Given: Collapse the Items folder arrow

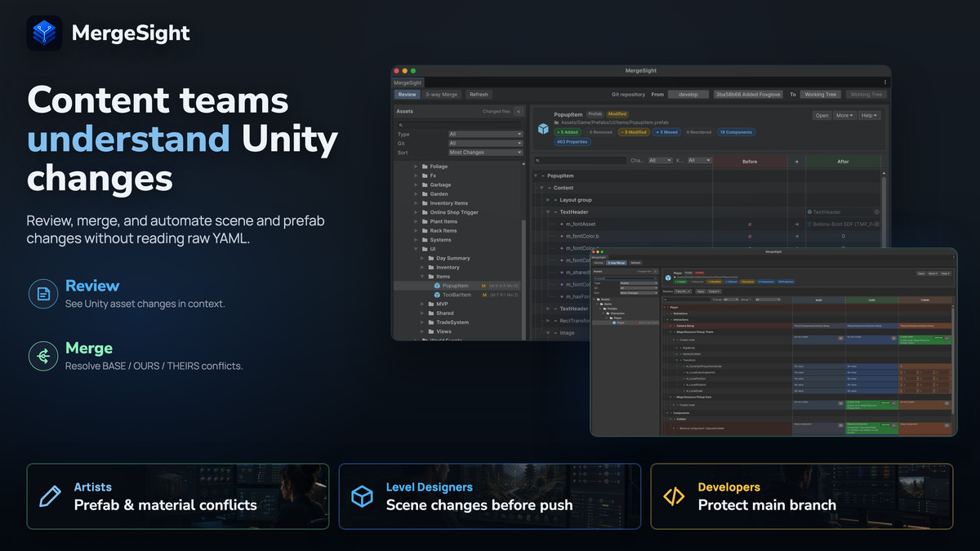Looking at the screenshot, I should coord(422,277).
